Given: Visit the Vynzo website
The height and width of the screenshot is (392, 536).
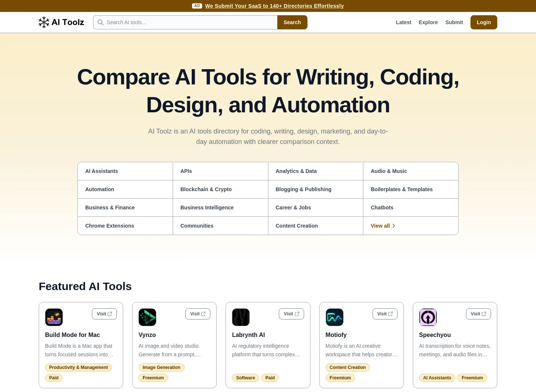Looking at the screenshot, I should 198,314.
